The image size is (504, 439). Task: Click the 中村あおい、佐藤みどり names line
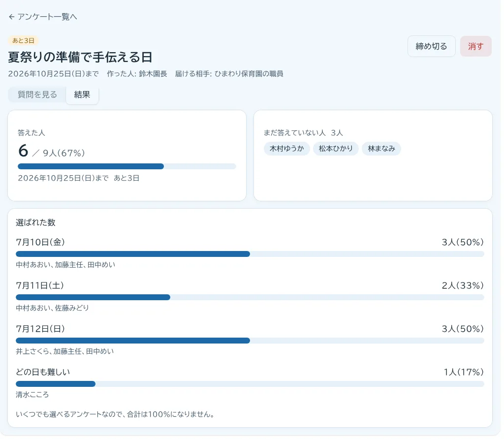coord(52,308)
